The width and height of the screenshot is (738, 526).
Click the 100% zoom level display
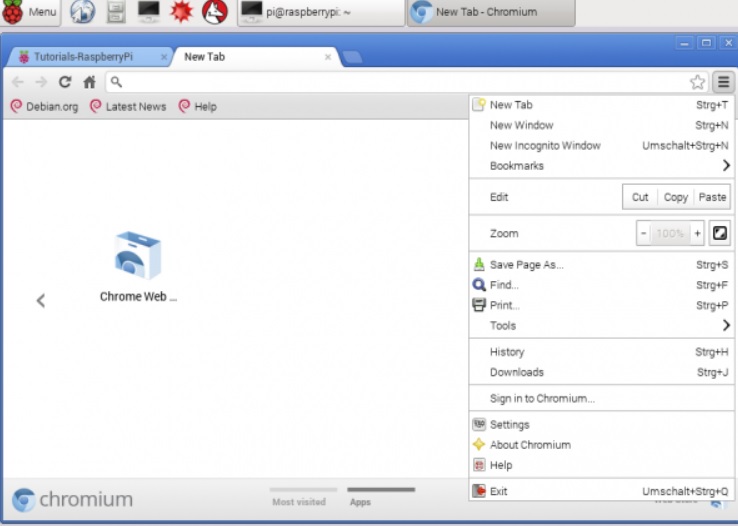(670, 233)
